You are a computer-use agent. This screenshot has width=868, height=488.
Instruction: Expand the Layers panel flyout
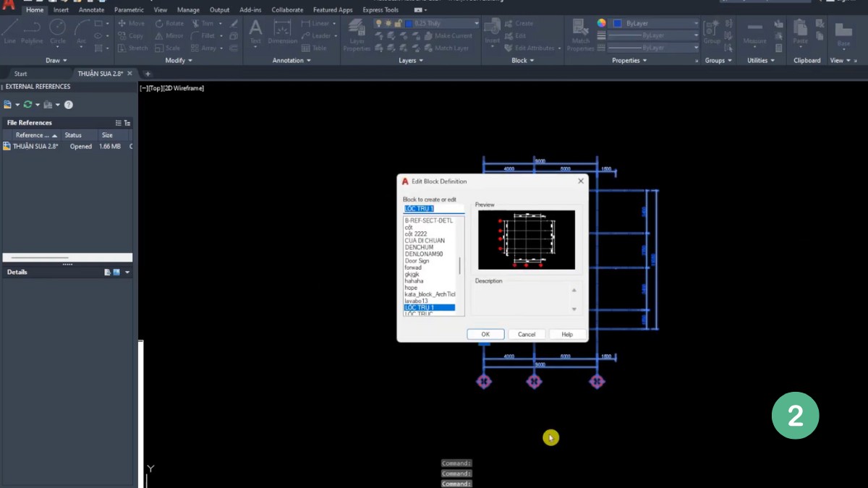[411, 61]
